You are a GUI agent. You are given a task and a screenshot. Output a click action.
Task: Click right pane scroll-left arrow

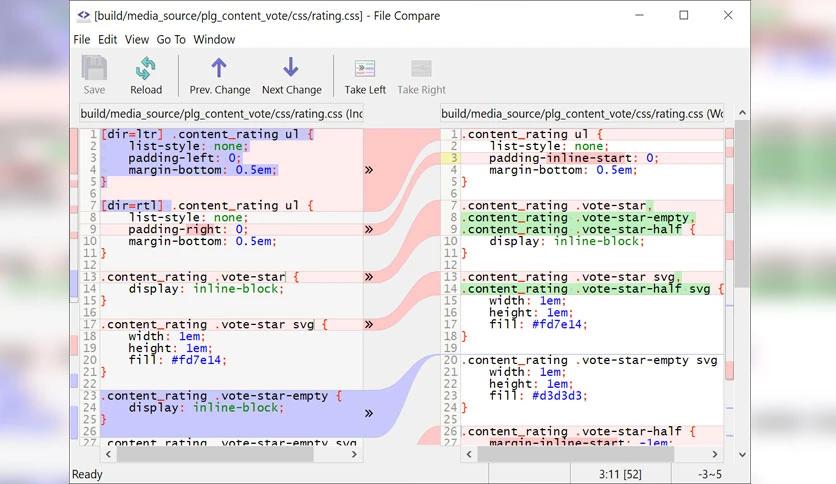(x=469, y=454)
